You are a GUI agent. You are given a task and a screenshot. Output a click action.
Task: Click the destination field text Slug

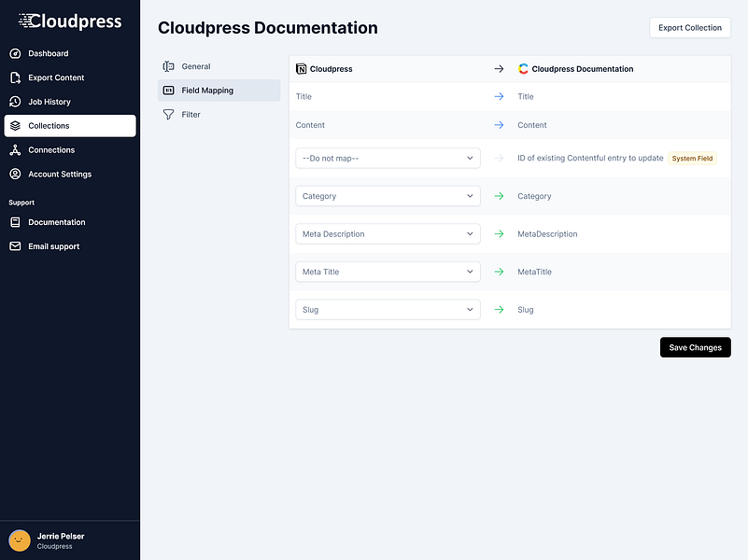tap(525, 310)
